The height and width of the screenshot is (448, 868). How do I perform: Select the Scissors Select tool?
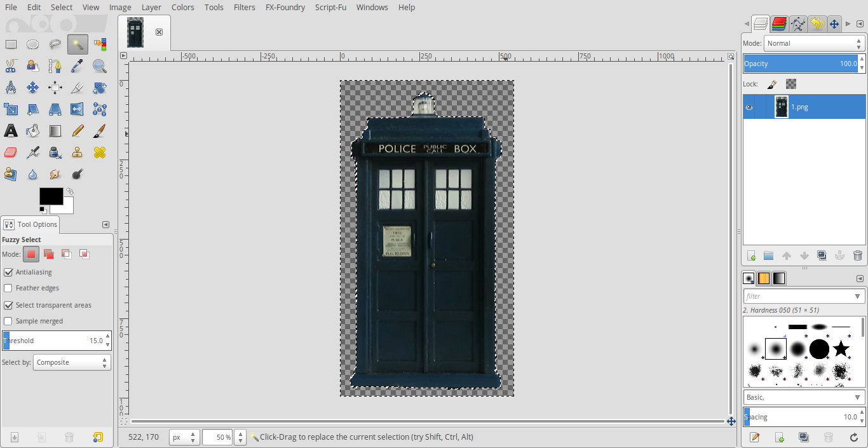[11, 65]
